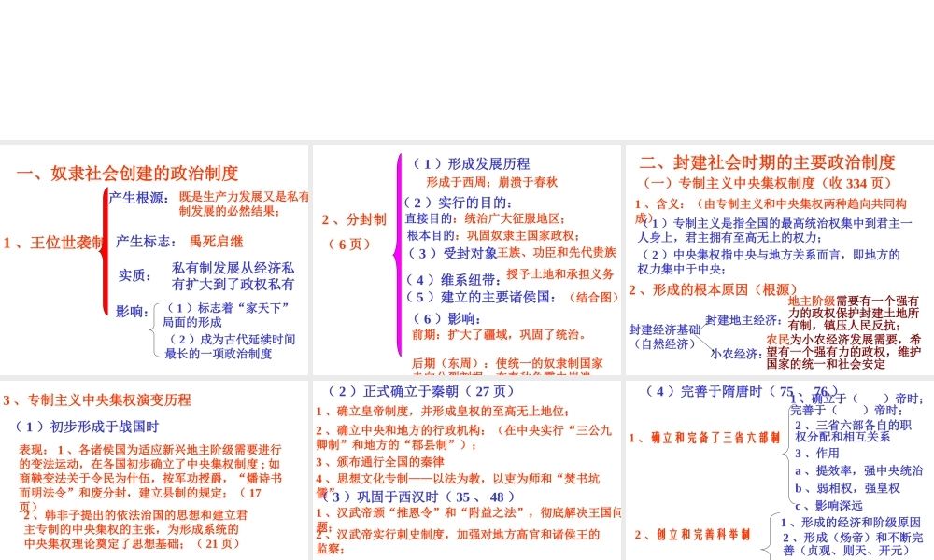Select the point 2、形成(炀帝)和不断完善

coord(853,544)
